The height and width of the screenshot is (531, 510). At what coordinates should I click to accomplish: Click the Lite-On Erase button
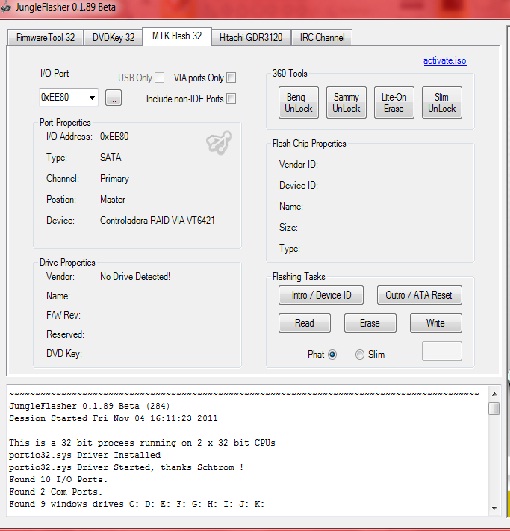tap(394, 103)
